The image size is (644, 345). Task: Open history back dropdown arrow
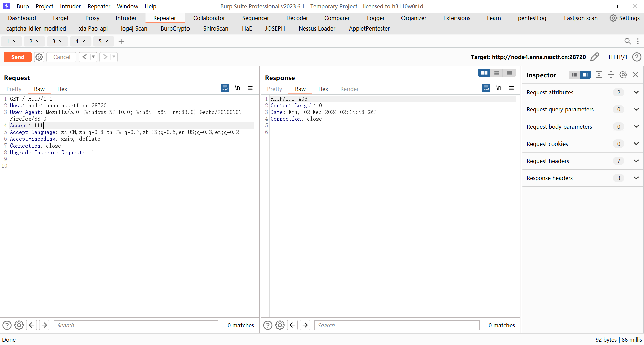coord(93,57)
